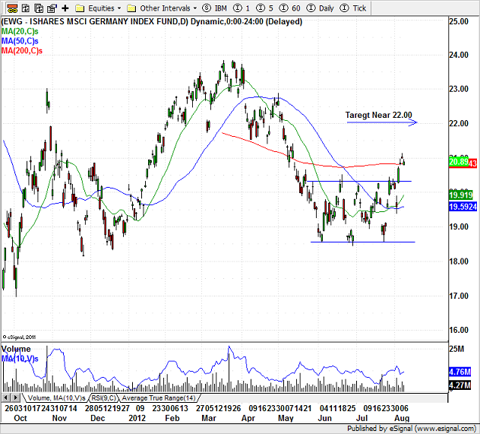
Task: Click the Aug date axis label
Action: click(x=402, y=418)
